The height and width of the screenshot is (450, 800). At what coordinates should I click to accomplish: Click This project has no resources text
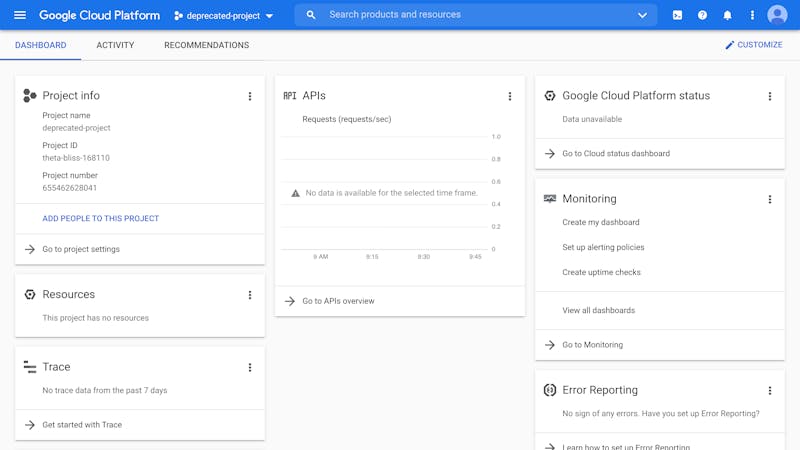coord(95,318)
